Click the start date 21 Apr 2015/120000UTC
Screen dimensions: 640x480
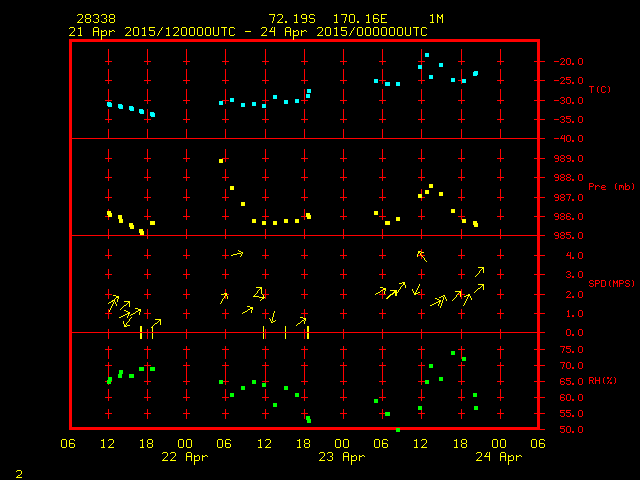point(150,32)
